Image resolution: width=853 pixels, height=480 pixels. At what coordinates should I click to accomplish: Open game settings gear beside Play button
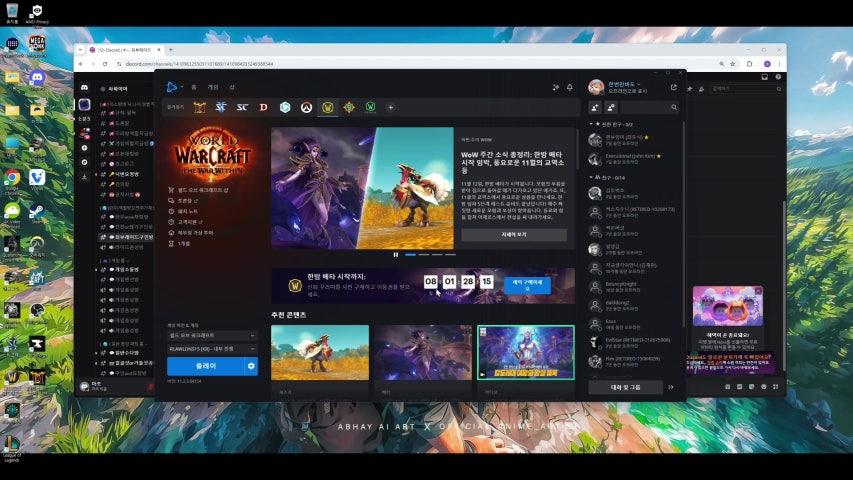pyautogui.click(x=251, y=366)
